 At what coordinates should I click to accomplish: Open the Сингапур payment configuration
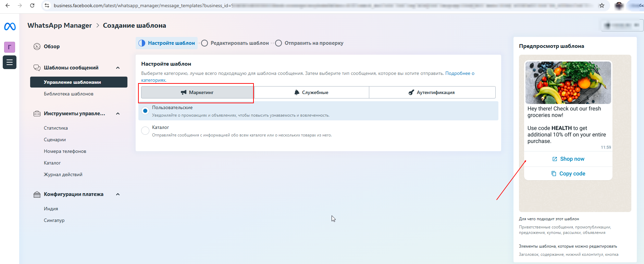(54, 220)
